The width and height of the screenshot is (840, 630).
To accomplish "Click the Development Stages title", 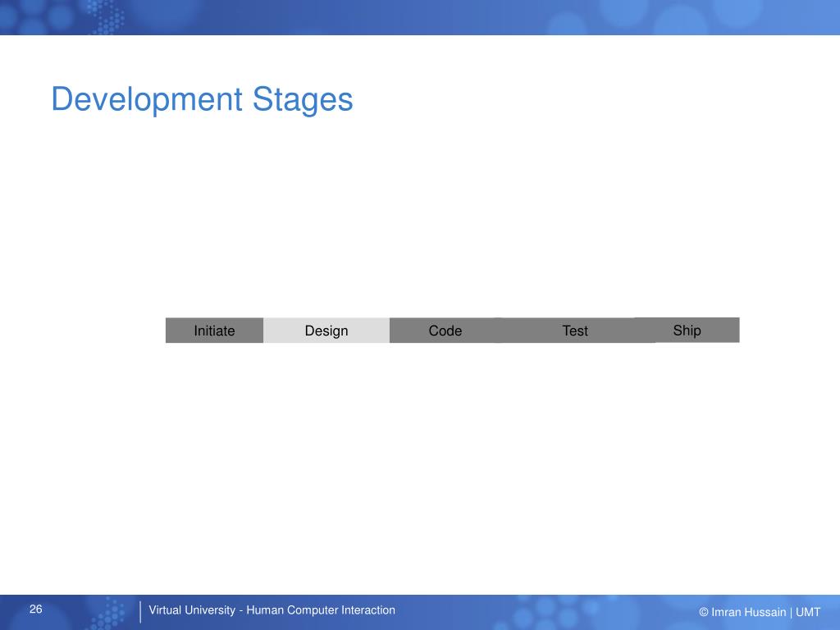I will [202, 99].
